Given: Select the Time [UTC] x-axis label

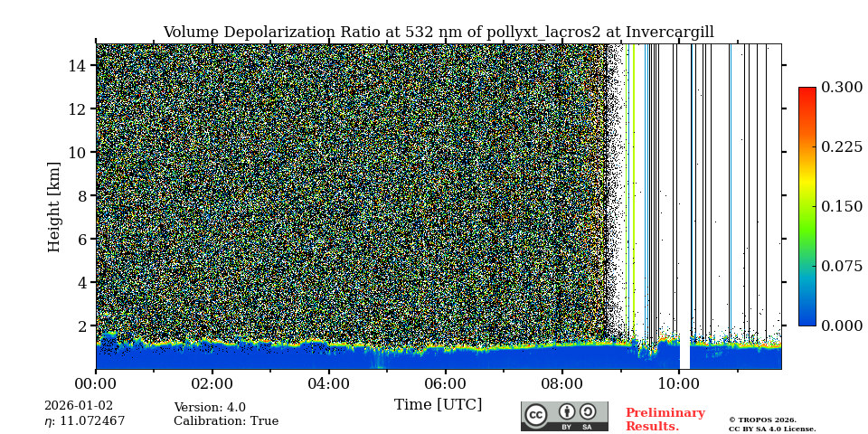Looking at the screenshot, I should 438,404.
